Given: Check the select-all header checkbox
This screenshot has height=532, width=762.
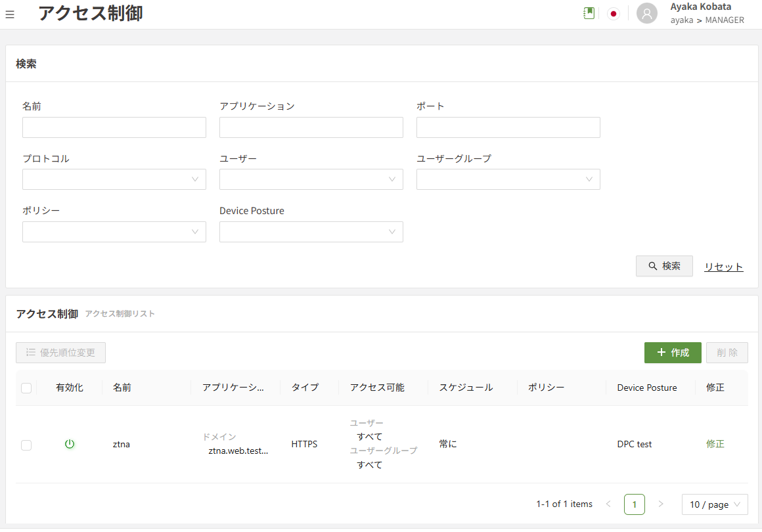Looking at the screenshot, I should coord(26,388).
